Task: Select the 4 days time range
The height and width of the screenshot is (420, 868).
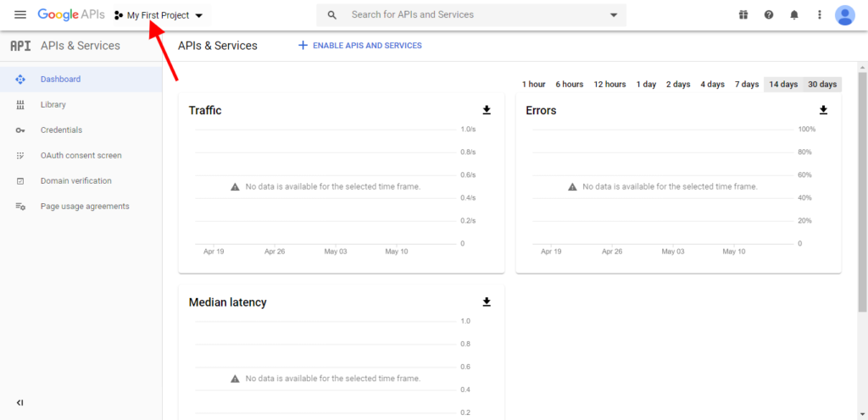Action: 712,85
